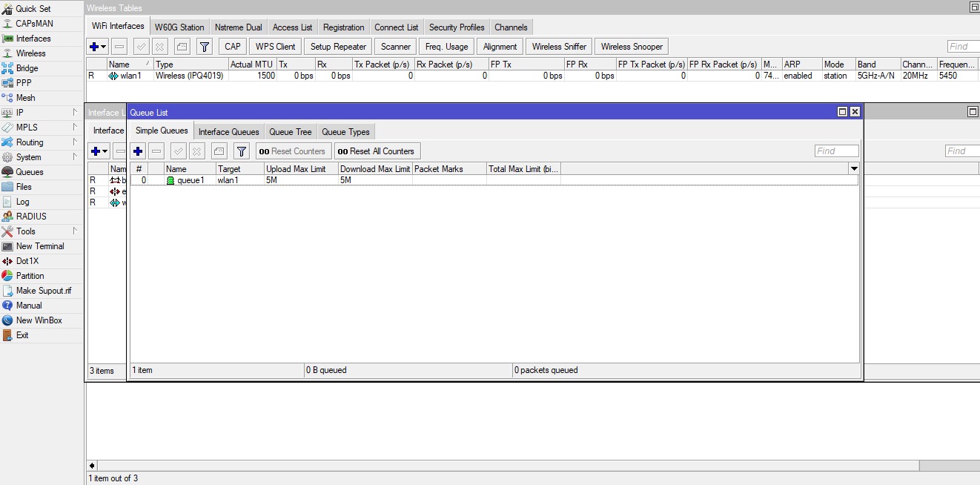Switch to the Nstreme Dual tab

(239, 27)
